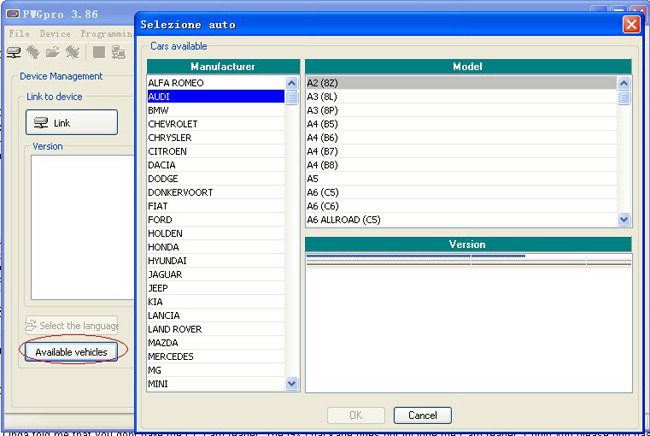This screenshot has height=436, width=650.
Task: Select FIAT manufacturer
Action: [216, 206]
